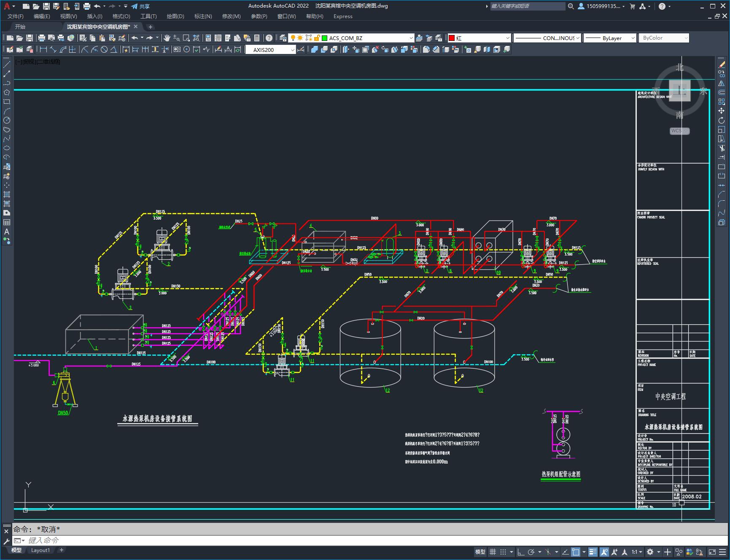Open the AXIS200 dimension style dropdown
The height and width of the screenshot is (560, 730).
[x=270, y=50]
